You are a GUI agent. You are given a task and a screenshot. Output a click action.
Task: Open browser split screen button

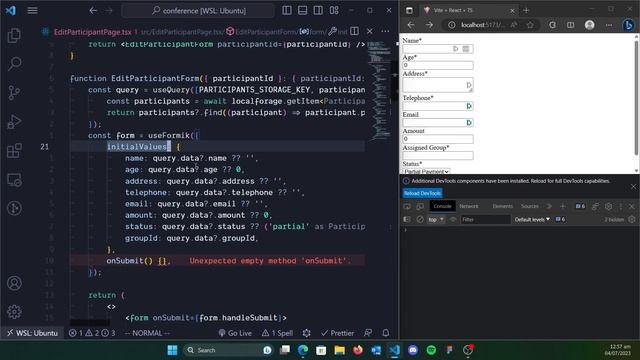coord(571,25)
